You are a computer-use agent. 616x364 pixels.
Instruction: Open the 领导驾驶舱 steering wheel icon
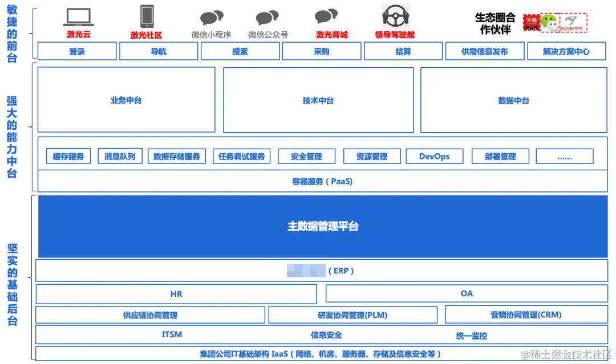[x=395, y=16]
